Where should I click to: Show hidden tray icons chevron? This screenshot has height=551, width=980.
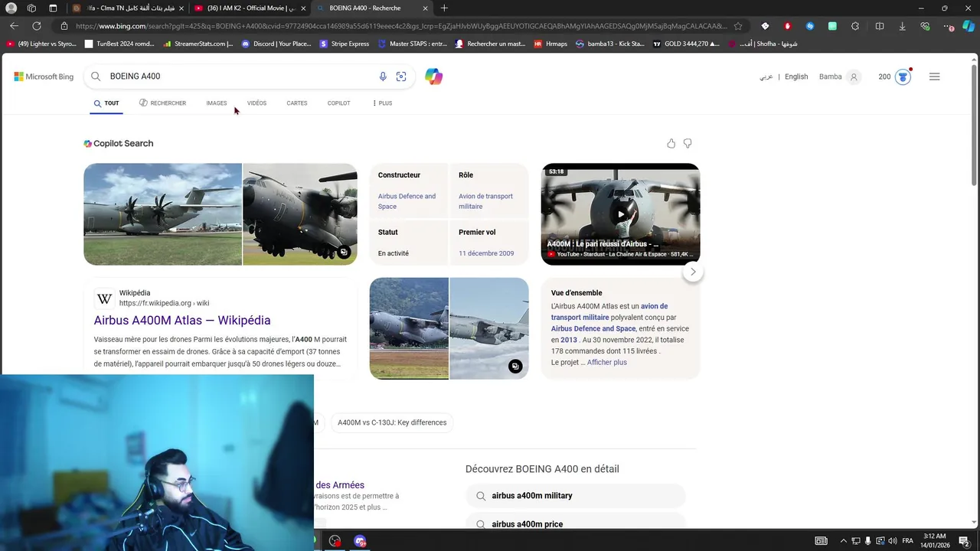[844, 541]
